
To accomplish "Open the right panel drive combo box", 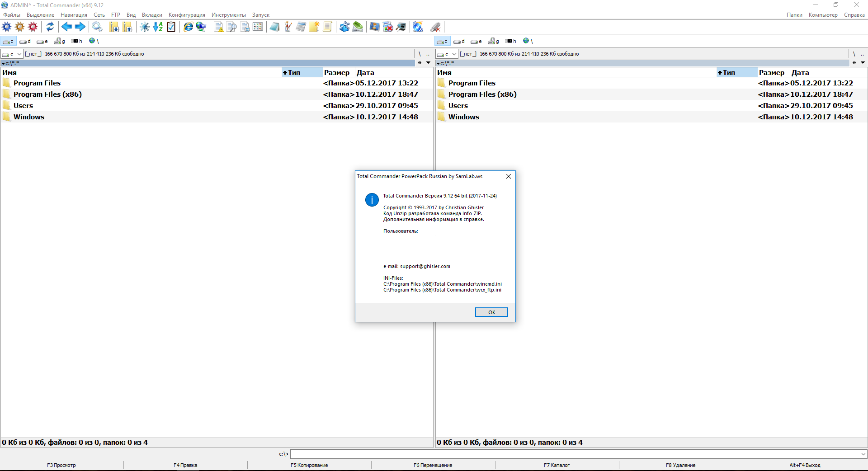I will [x=447, y=54].
